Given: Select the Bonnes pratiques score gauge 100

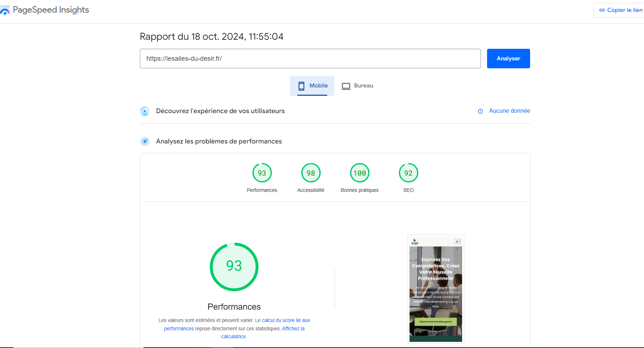Looking at the screenshot, I should pyautogui.click(x=360, y=173).
